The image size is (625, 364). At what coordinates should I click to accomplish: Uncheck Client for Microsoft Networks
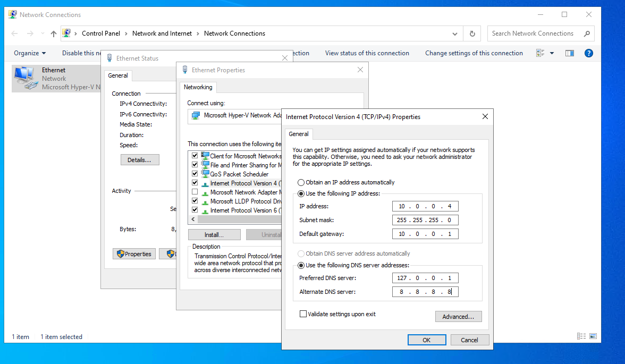tap(195, 156)
